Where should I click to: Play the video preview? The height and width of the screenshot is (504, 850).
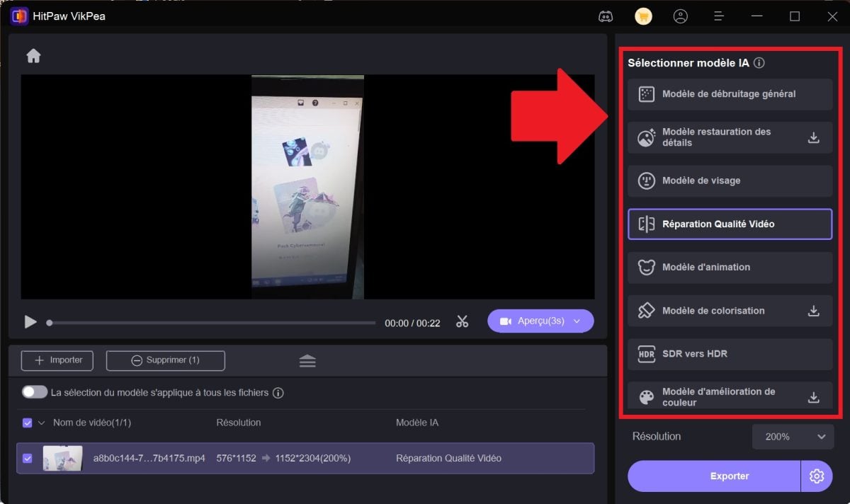(30, 322)
